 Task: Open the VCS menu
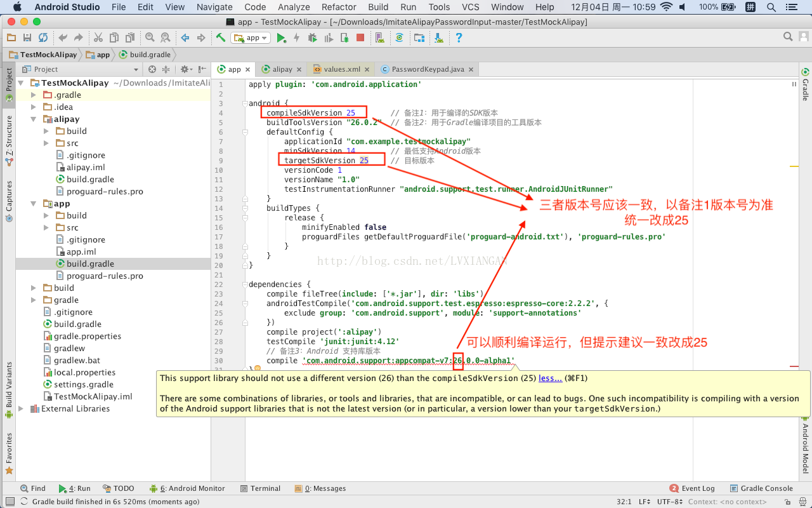click(x=471, y=7)
